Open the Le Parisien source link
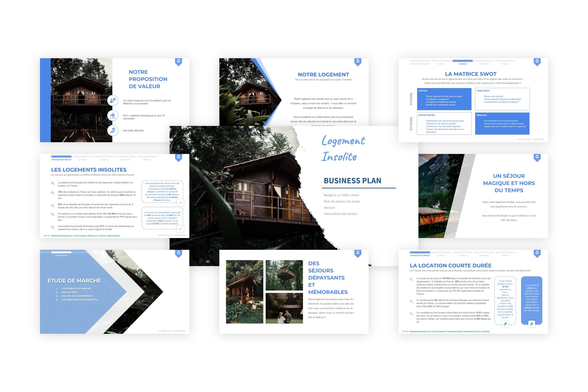Screen dimensions: 588x392 [485, 331]
